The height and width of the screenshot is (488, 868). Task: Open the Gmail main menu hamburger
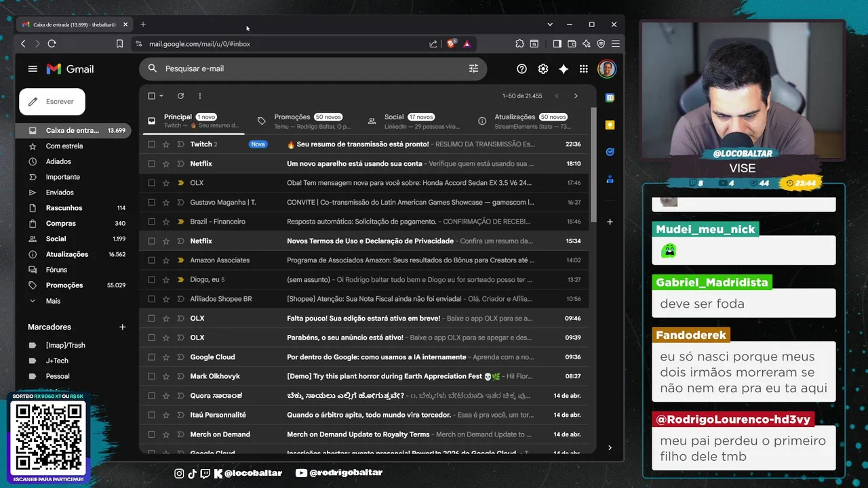point(33,68)
